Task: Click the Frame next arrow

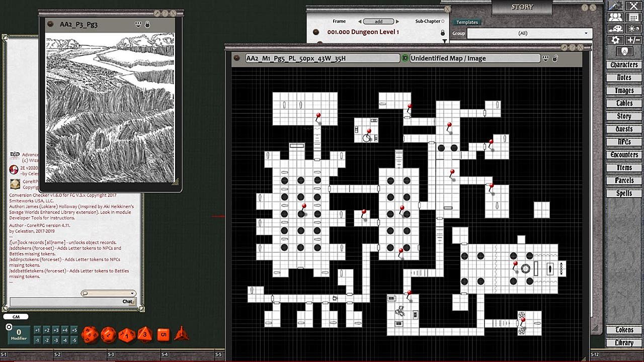Action: pos(397,22)
